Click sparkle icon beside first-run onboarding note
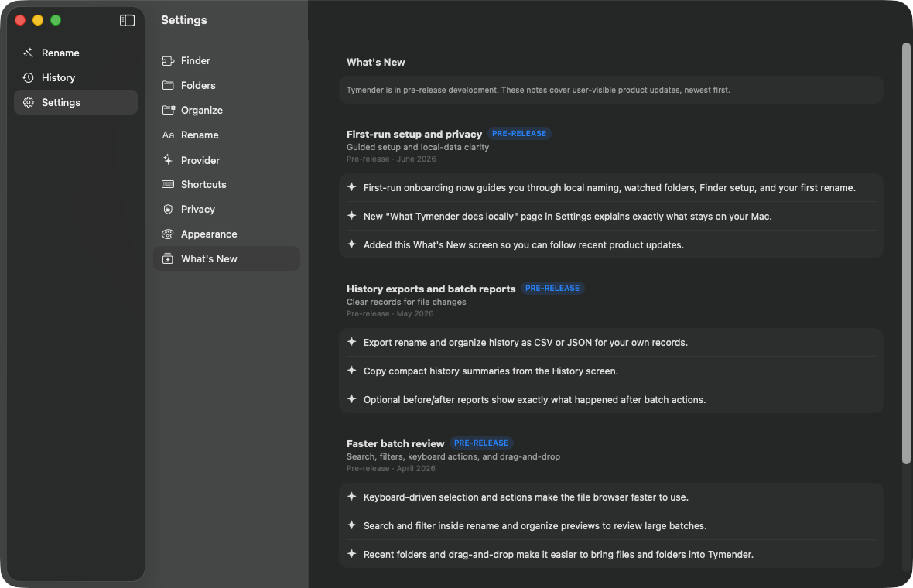913x588 pixels. pos(352,187)
